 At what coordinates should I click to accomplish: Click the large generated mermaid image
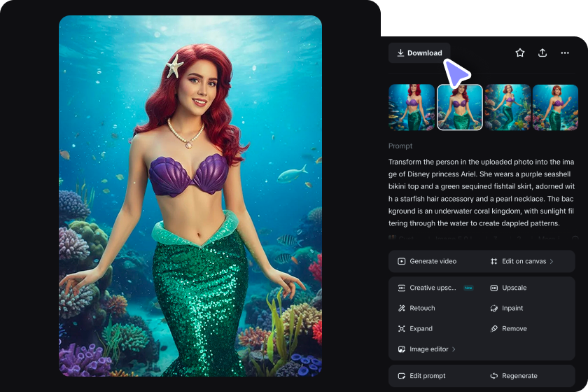(190, 196)
